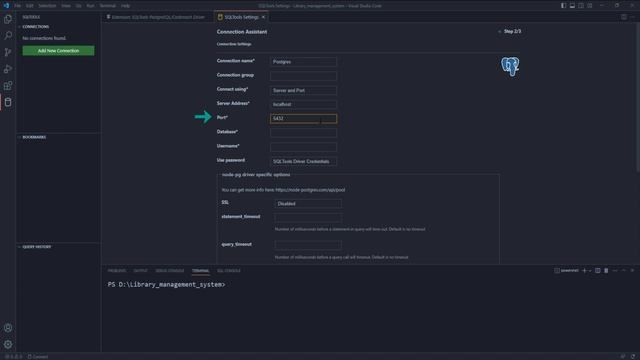Toggle secondary sidebar layout icon in title bar
Viewport: 640px width, 360px height.
(581, 6)
